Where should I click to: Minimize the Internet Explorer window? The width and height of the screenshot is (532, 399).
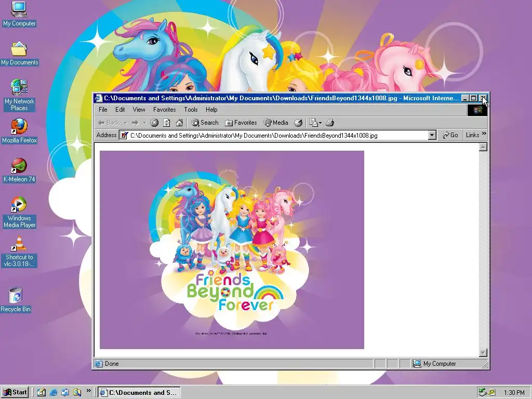click(x=465, y=98)
